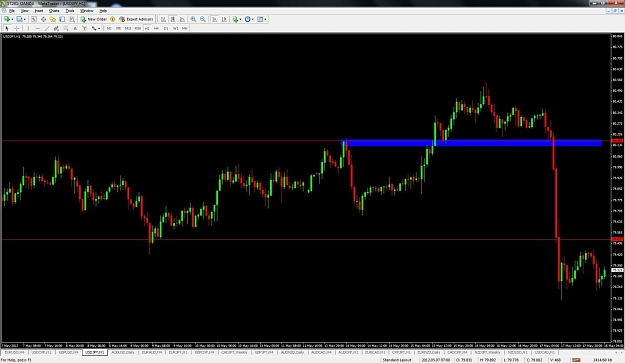Zoom out the chart

(x=203, y=19)
